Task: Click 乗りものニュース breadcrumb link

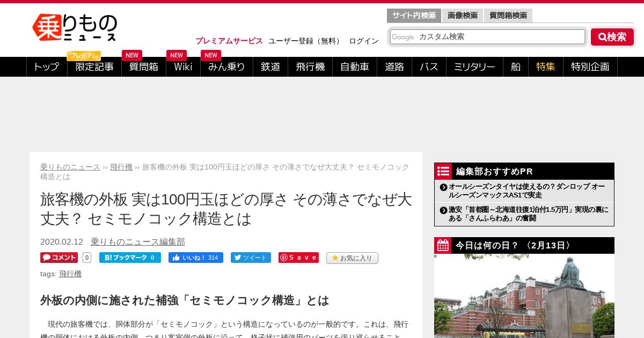Action: tap(70, 167)
